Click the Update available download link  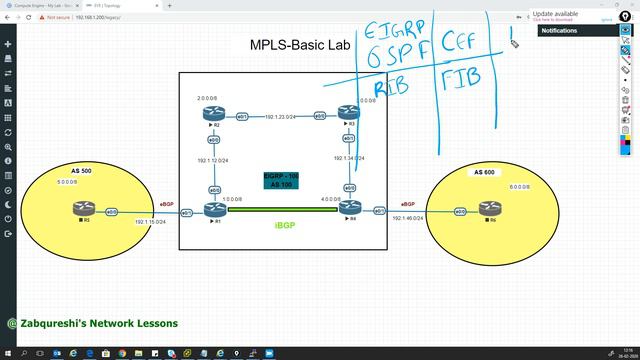click(x=553, y=20)
